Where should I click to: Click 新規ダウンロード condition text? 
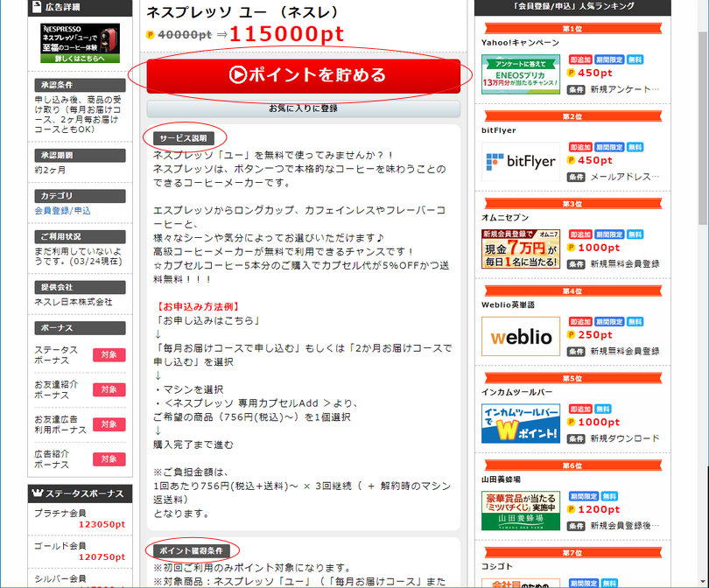click(625, 438)
